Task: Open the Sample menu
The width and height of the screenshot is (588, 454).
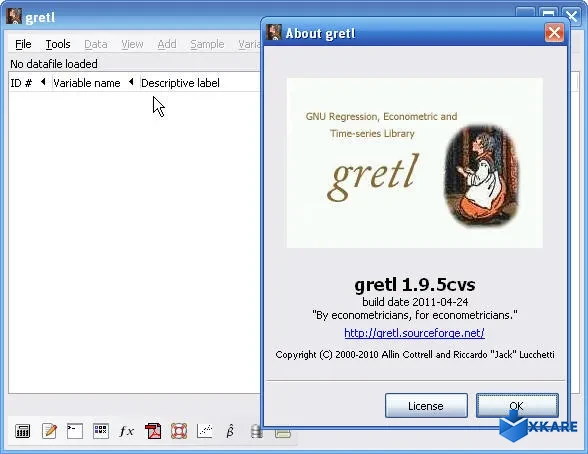Action: click(207, 44)
